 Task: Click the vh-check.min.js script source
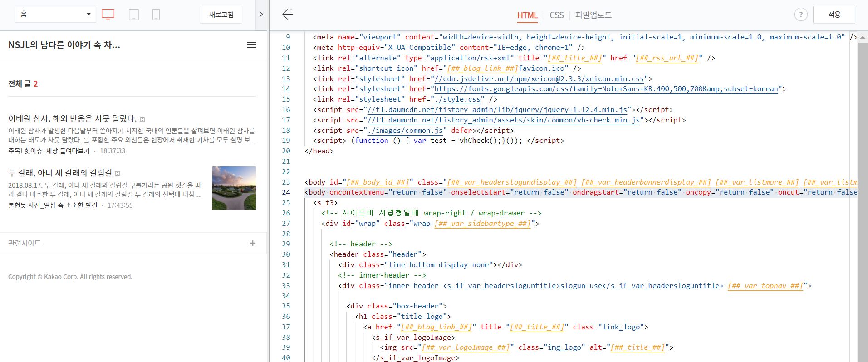(504, 120)
